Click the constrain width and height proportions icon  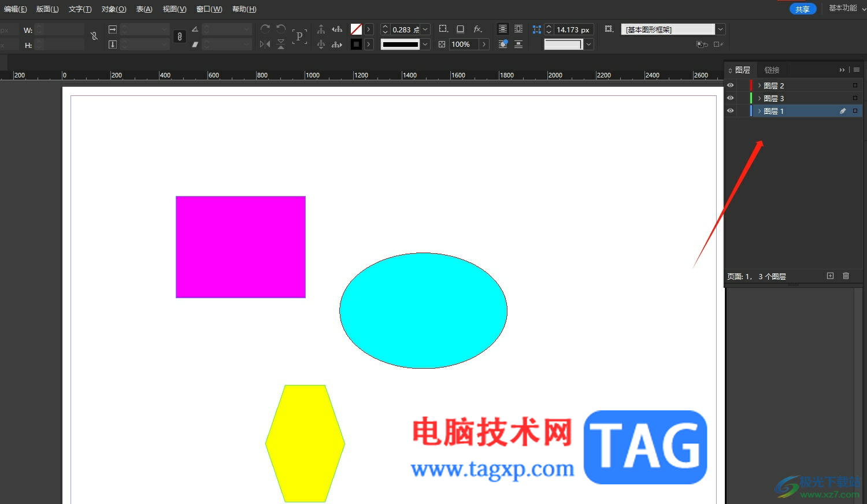pyautogui.click(x=94, y=36)
